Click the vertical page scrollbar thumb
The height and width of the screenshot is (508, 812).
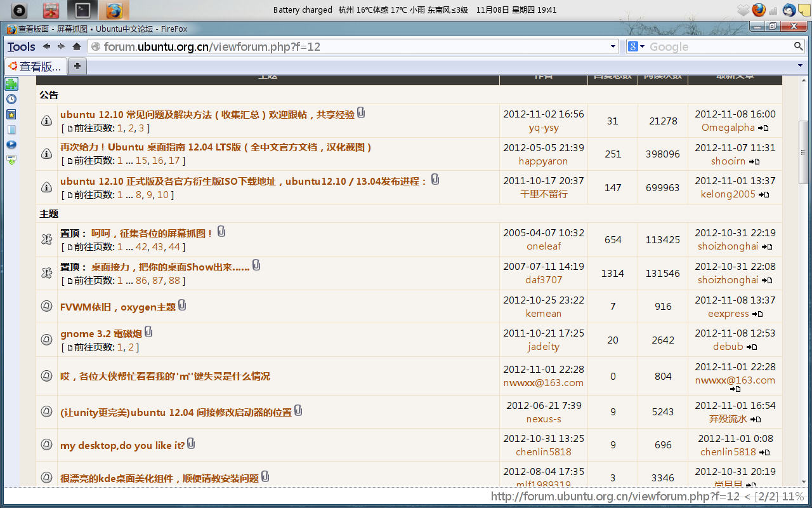point(803,152)
